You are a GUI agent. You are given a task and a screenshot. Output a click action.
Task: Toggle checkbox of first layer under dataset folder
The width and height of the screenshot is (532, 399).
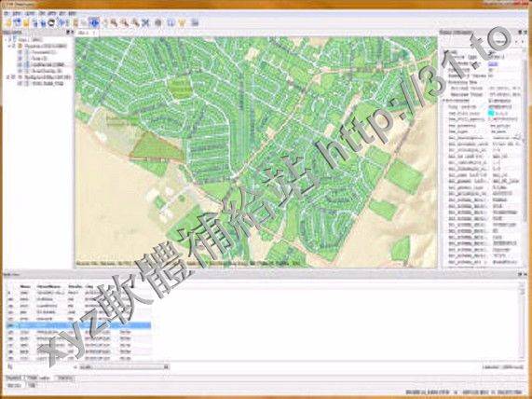point(20,52)
